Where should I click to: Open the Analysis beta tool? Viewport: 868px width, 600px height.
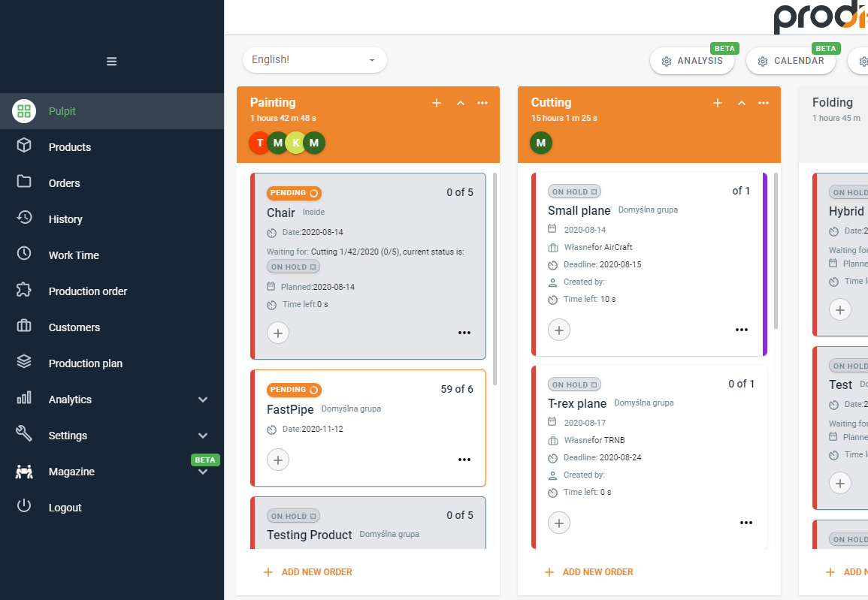[x=692, y=62]
